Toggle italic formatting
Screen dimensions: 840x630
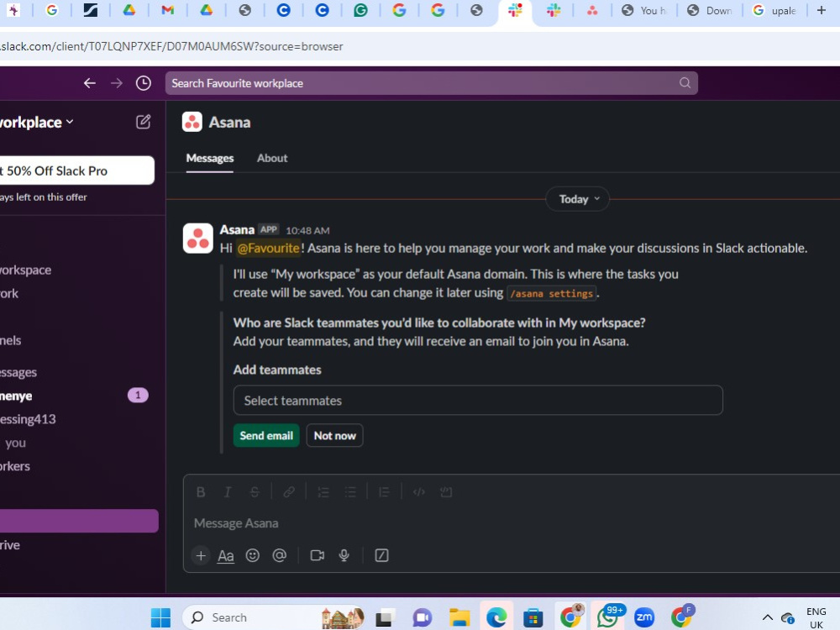(228, 491)
